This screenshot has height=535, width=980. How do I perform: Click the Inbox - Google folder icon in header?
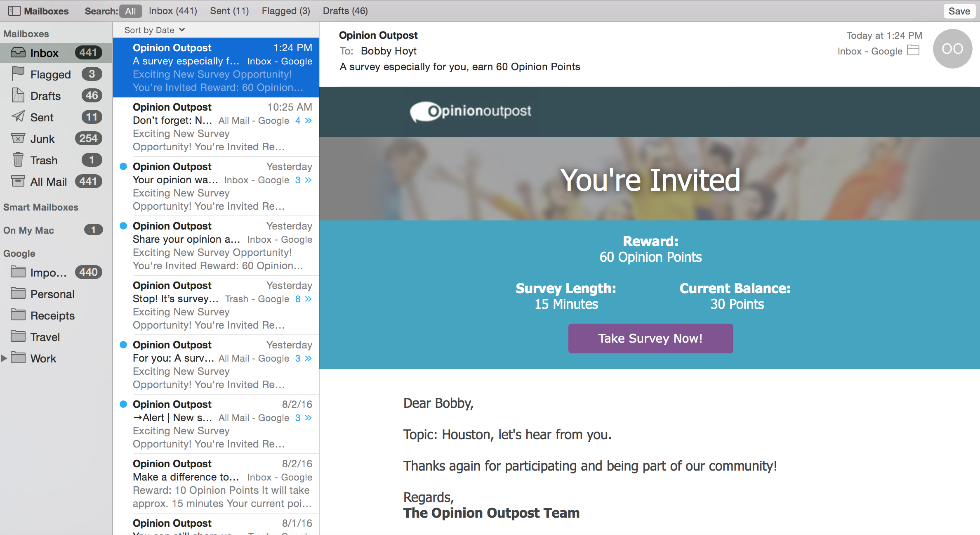coord(913,51)
